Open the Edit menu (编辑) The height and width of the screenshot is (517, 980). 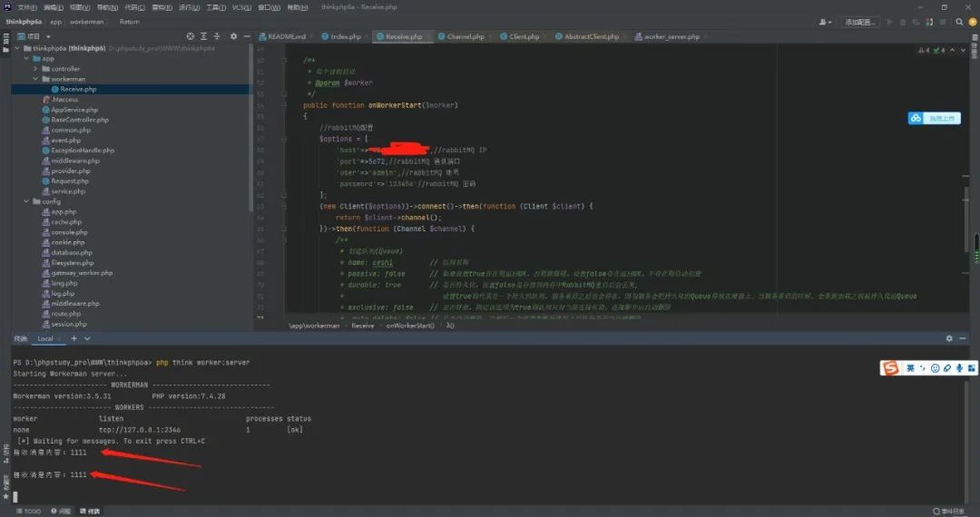pos(54,7)
